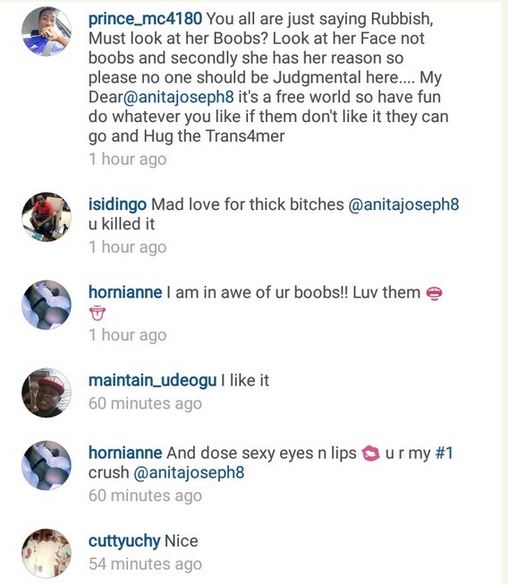508x584 pixels.
Task: Follow @anitajoseph8 mention in isidingo's comment
Action: click(x=403, y=205)
